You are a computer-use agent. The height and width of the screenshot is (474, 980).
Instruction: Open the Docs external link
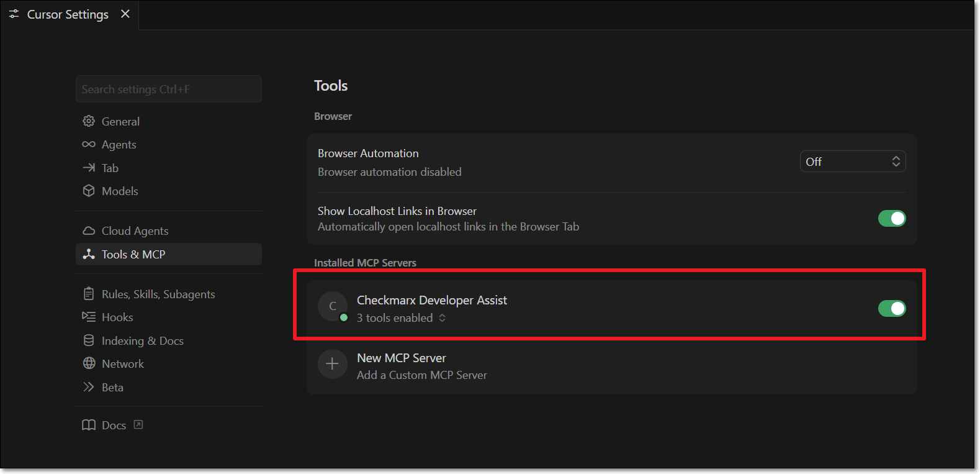click(114, 425)
